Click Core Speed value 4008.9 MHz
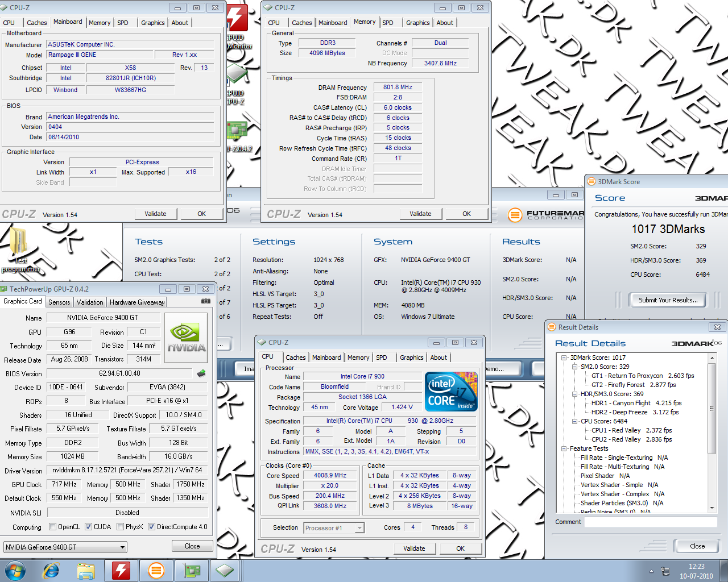Screen dimensions: 728x582 (x=330, y=476)
